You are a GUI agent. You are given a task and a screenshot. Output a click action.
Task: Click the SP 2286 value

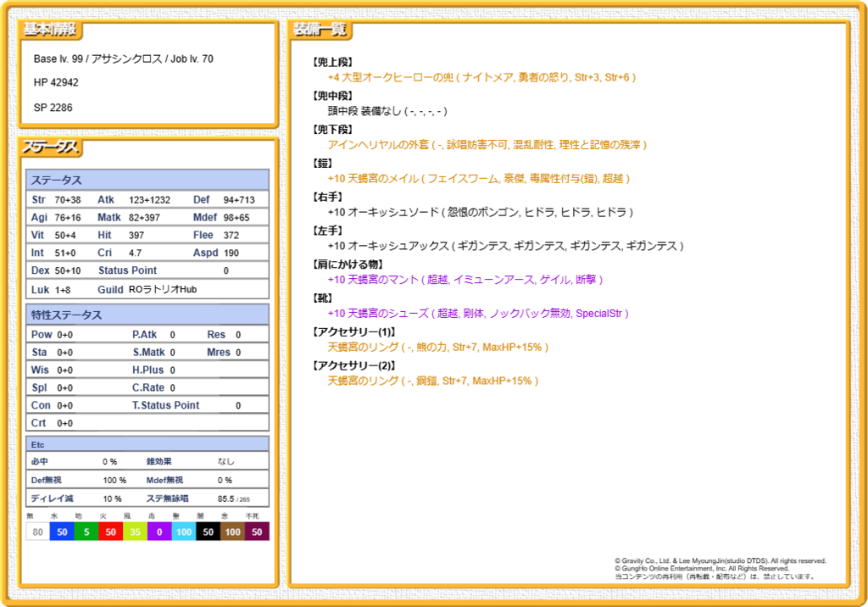coord(53,108)
